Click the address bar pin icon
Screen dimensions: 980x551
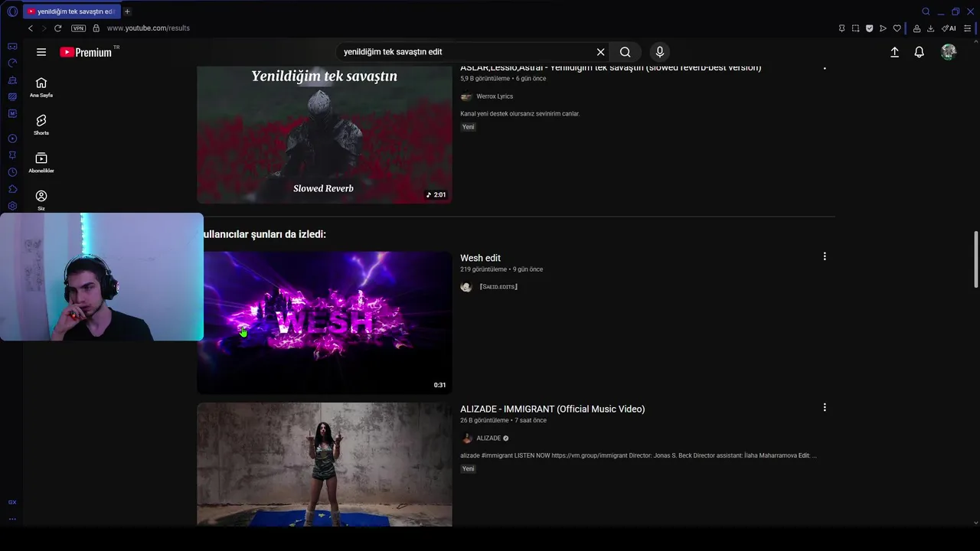click(x=841, y=28)
